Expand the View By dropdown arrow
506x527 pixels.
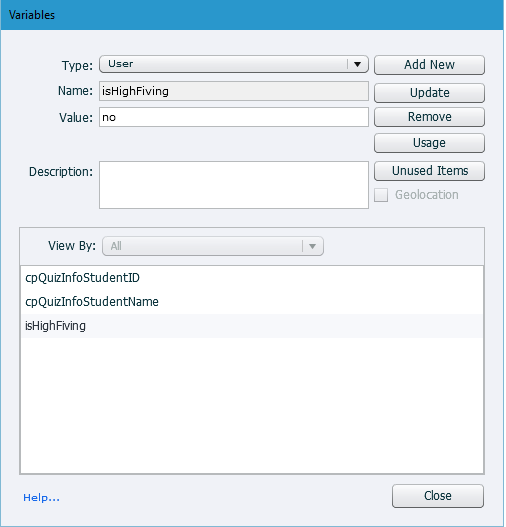coord(312,246)
